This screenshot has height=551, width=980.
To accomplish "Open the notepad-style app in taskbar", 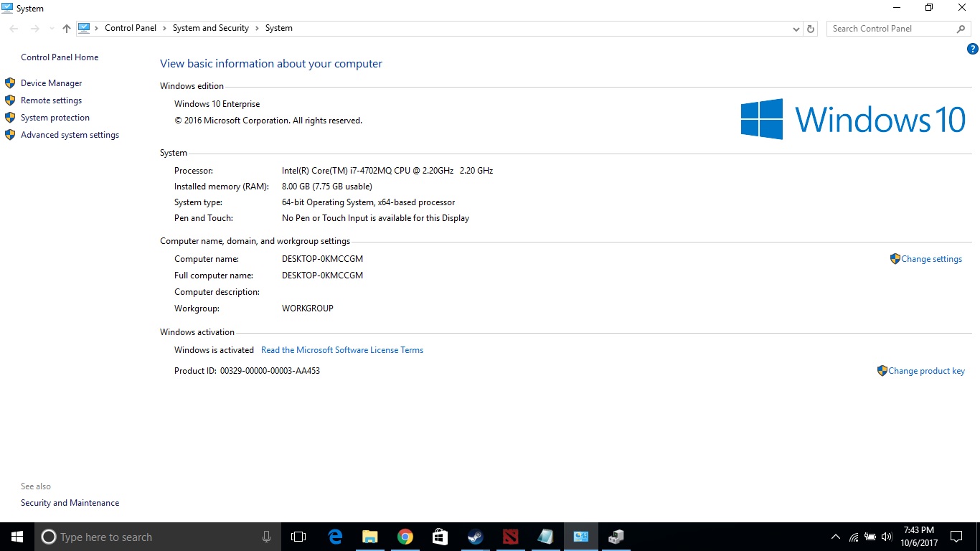I will (545, 537).
